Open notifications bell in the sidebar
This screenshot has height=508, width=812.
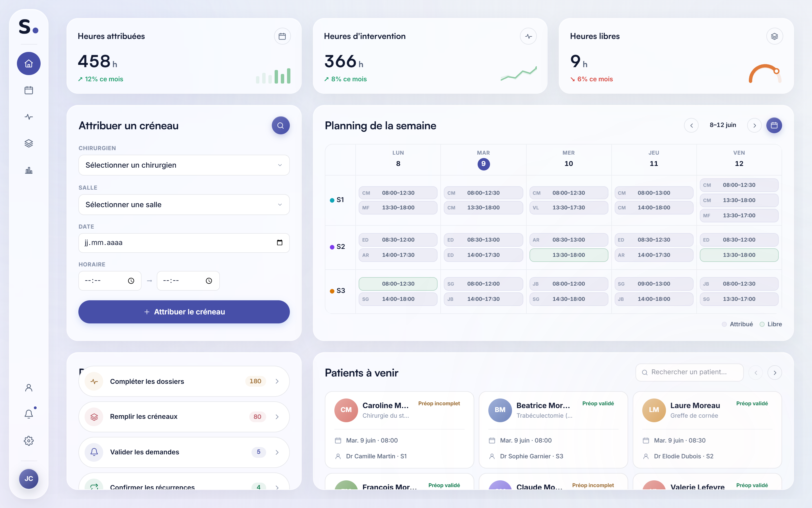(29, 414)
